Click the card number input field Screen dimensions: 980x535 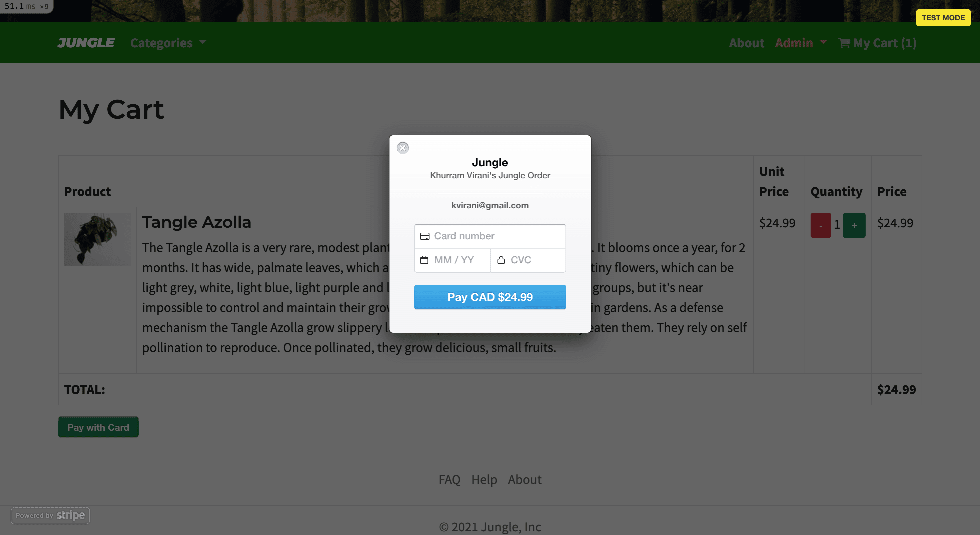click(x=490, y=235)
